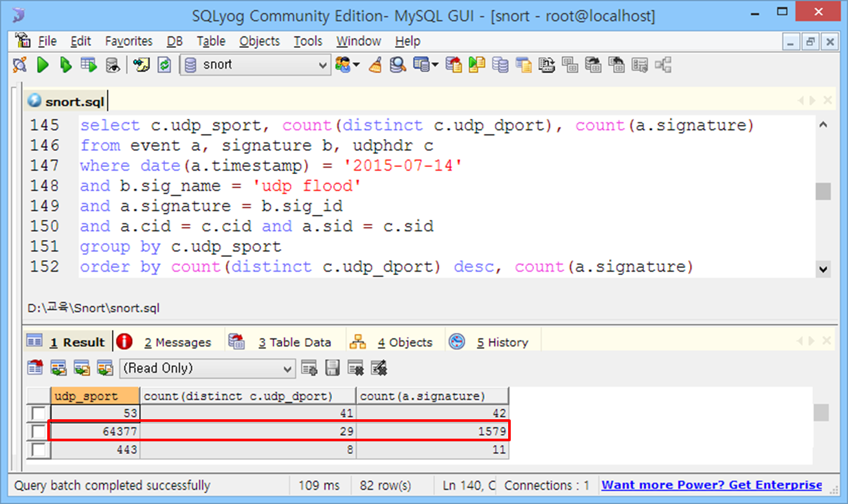Click the '82 row(s)' status bar entry
Image resolution: width=848 pixels, height=504 pixels.
(x=386, y=485)
